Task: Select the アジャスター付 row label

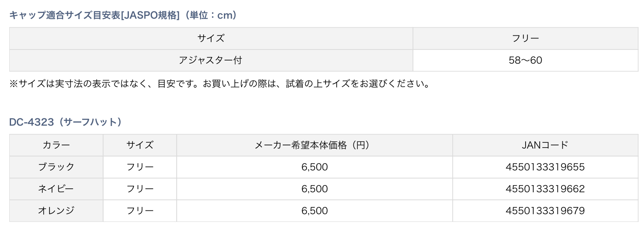Action: [x=211, y=60]
